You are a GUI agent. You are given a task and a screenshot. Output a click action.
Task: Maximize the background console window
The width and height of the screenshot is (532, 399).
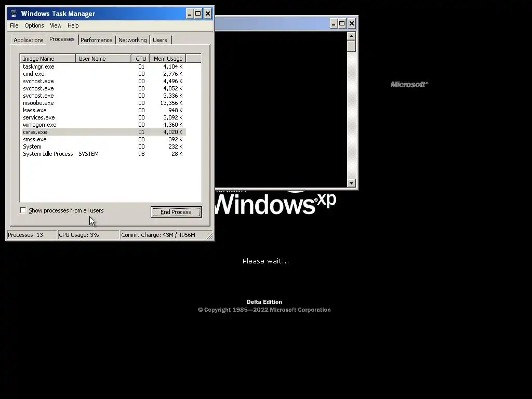pos(342,24)
